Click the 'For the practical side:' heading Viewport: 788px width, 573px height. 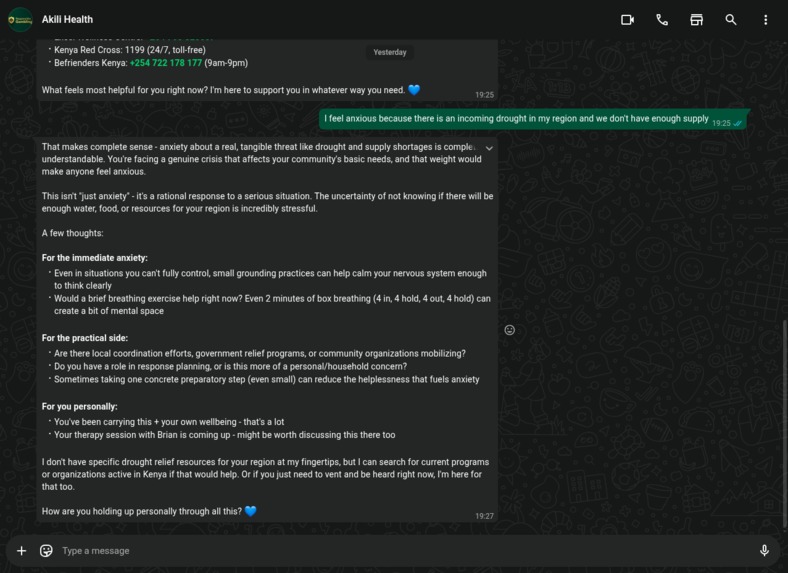(84, 338)
